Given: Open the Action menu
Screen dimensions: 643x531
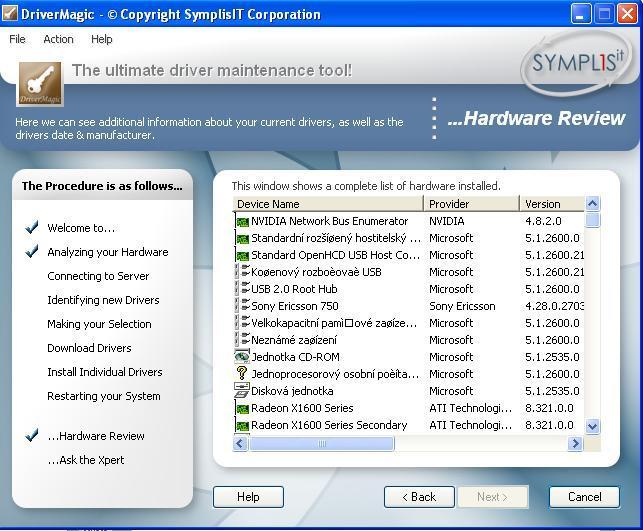Looking at the screenshot, I should tap(58, 39).
